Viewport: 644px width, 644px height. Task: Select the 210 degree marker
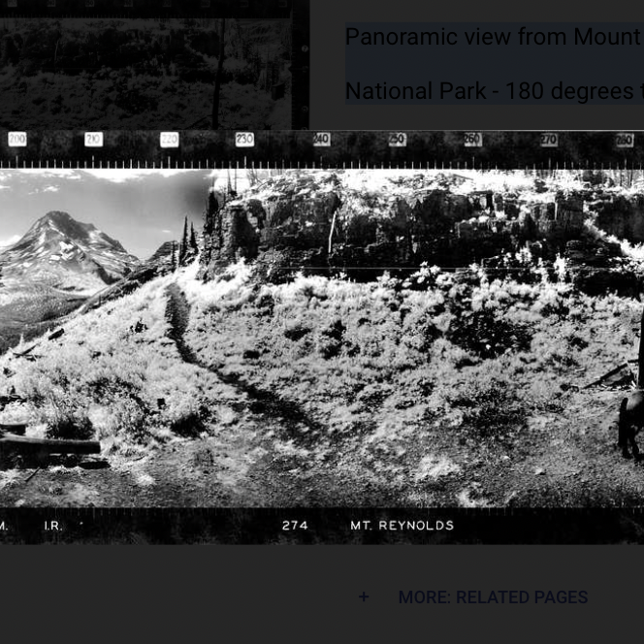tap(93, 140)
